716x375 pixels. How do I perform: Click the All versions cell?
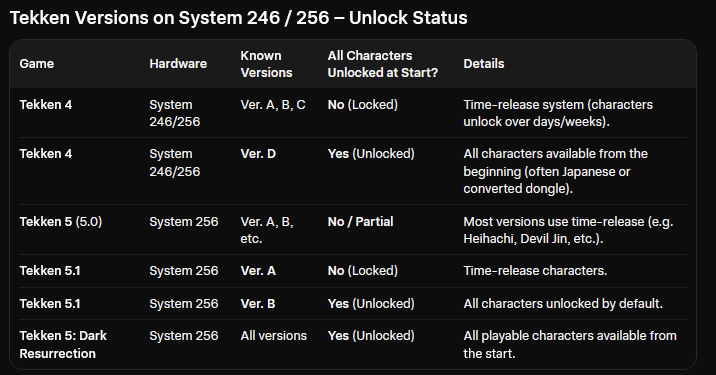click(274, 336)
